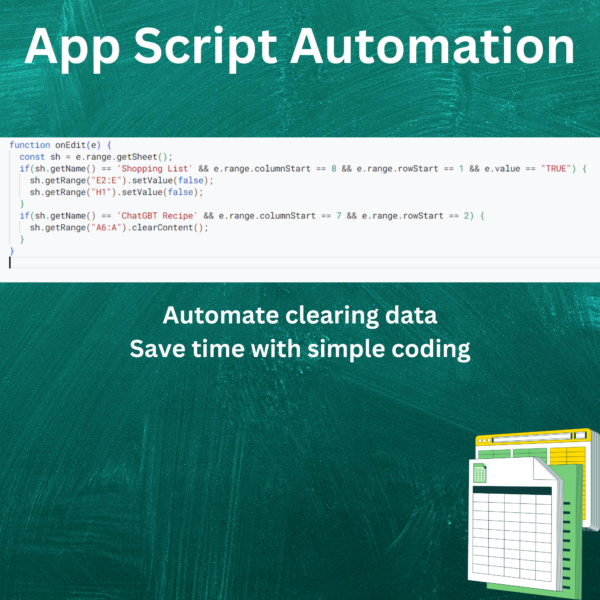Click "Save time with simple coding" text

click(300, 349)
